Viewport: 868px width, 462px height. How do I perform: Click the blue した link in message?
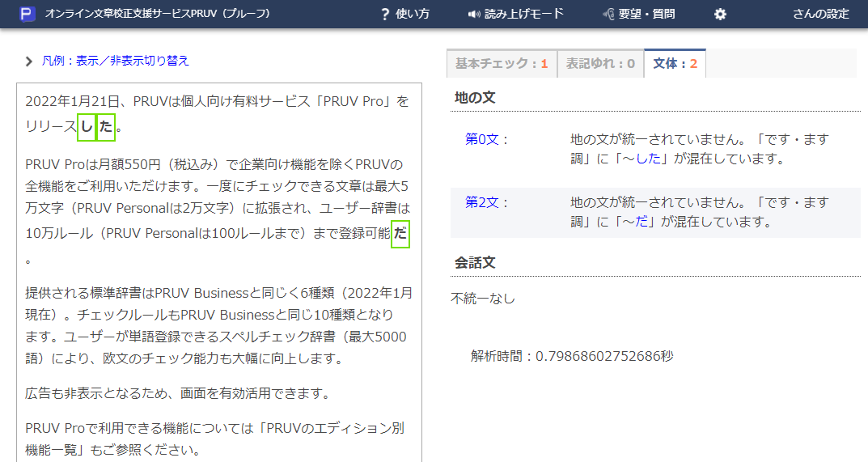click(648, 159)
